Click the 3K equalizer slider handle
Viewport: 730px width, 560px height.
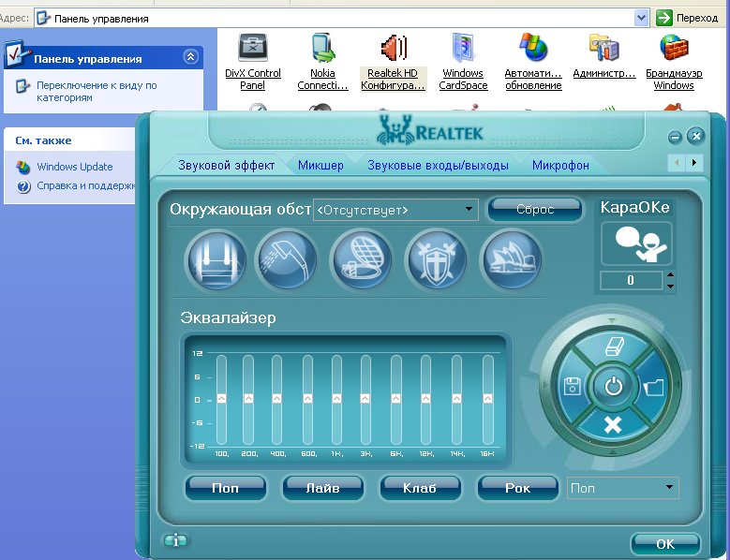[365, 399]
